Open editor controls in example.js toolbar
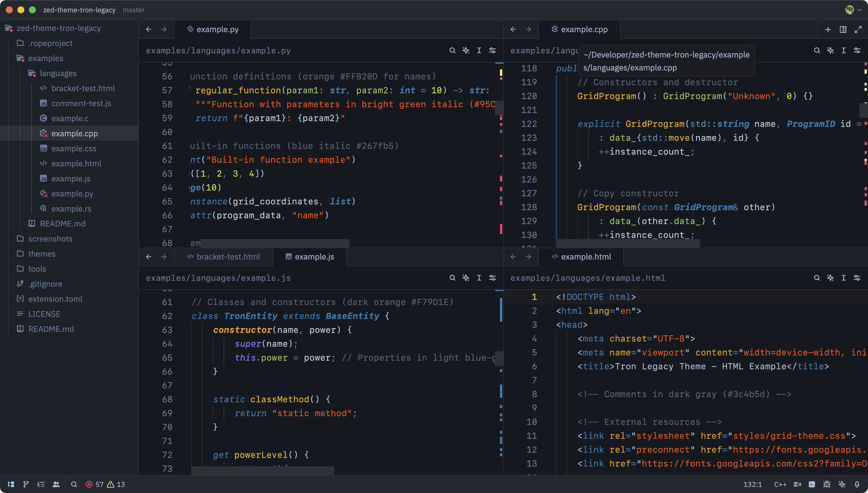The height and width of the screenshot is (493, 868). [x=492, y=278]
